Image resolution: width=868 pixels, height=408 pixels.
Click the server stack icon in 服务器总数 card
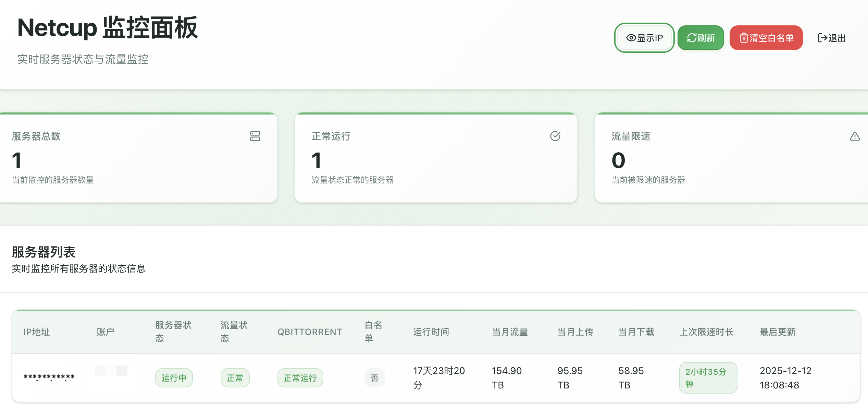pyautogui.click(x=255, y=136)
